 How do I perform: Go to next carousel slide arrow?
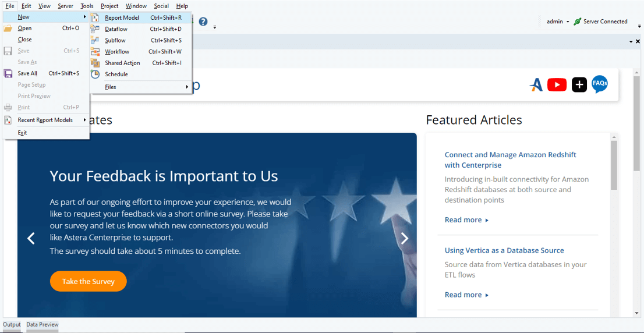click(405, 238)
